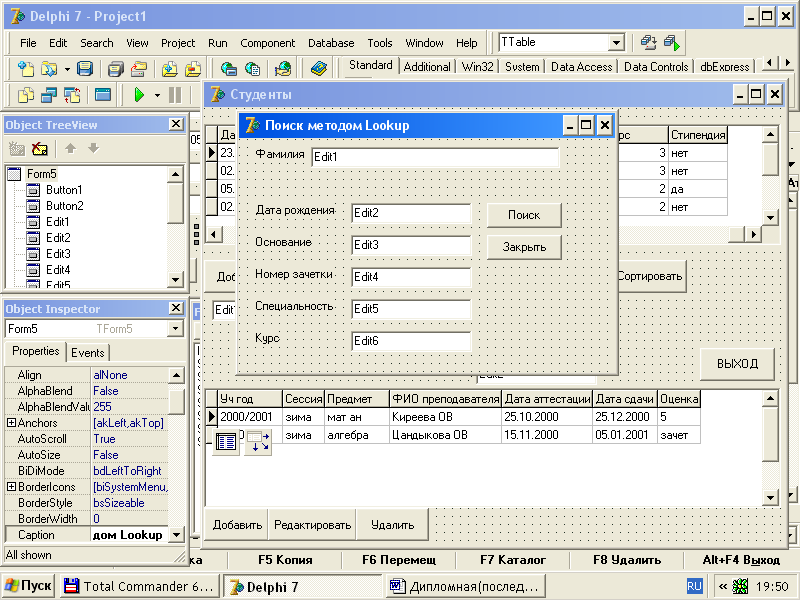Click upper grid horizontal scroll right arrow

(x=754, y=235)
